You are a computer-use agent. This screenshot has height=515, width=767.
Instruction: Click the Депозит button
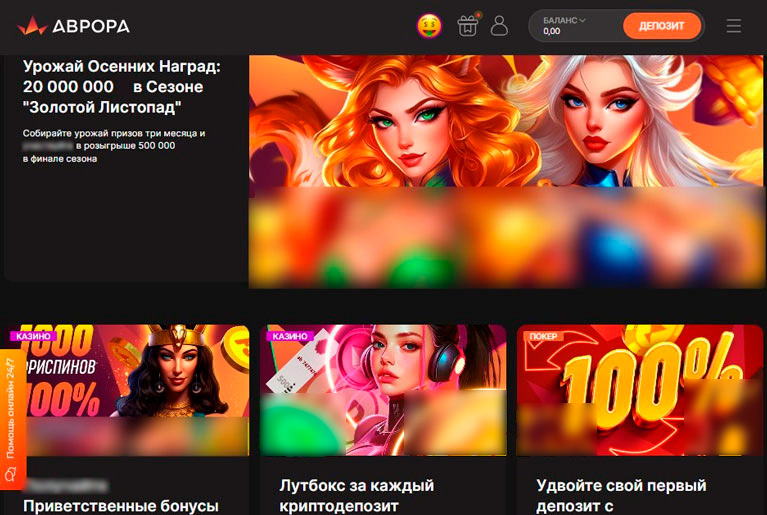coord(661,26)
